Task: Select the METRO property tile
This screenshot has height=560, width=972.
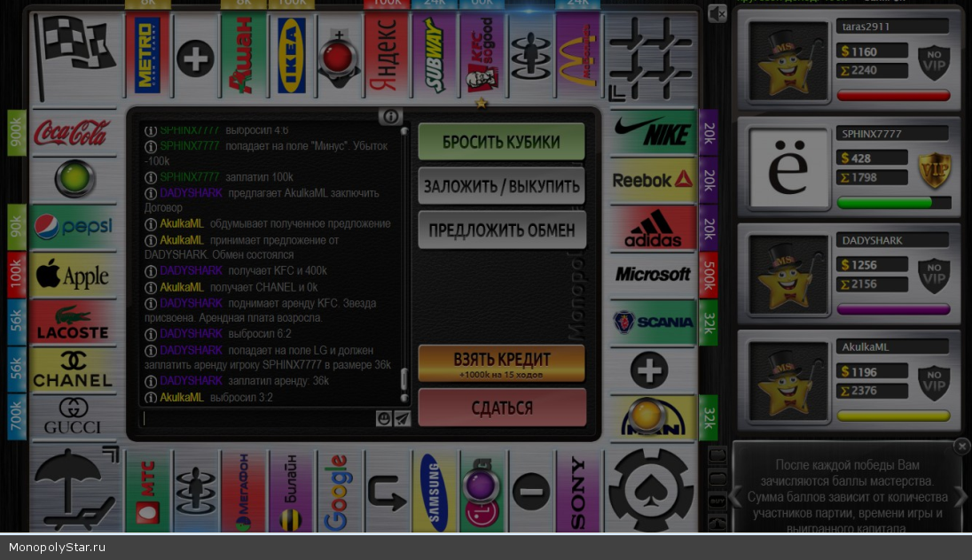Action: tap(147, 56)
